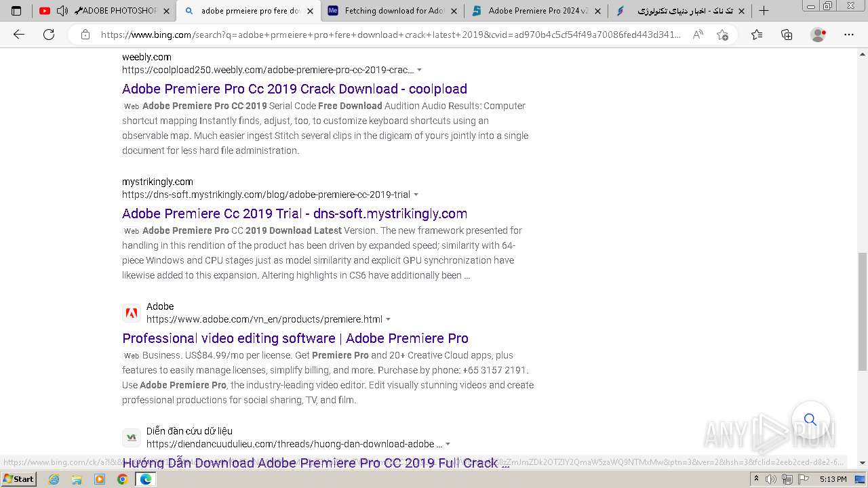Expand diendancuudulieu.com URL dropdown arrow
Screen dimensions: 868x488
point(448,444)
